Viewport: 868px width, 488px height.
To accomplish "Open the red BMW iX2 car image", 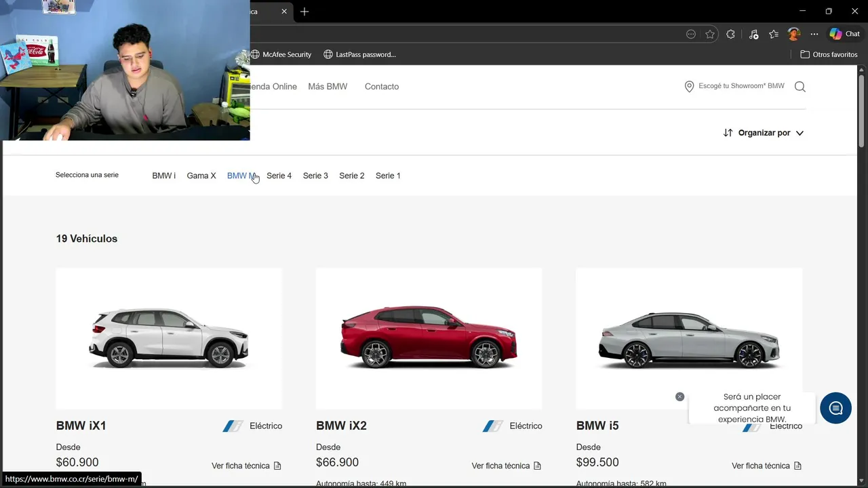I will [429, 338].
